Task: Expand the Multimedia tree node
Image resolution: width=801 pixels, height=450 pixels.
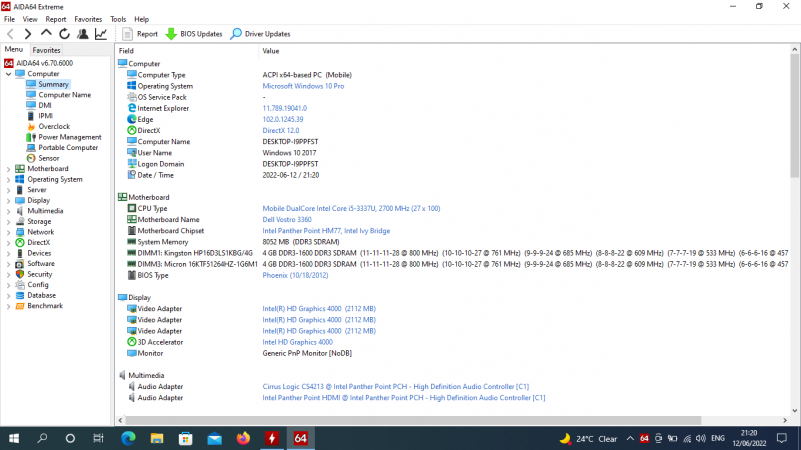Action: point(8,211)
